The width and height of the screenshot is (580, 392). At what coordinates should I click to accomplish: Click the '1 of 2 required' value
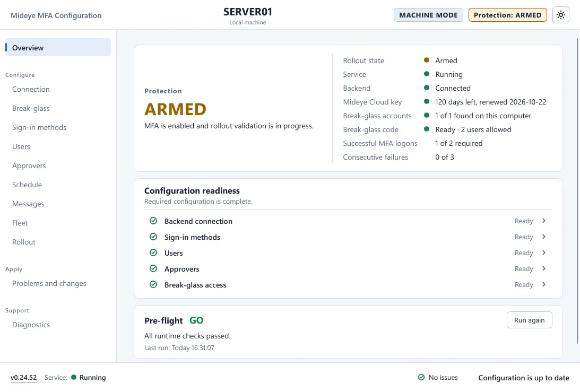[x=458, y=143]
